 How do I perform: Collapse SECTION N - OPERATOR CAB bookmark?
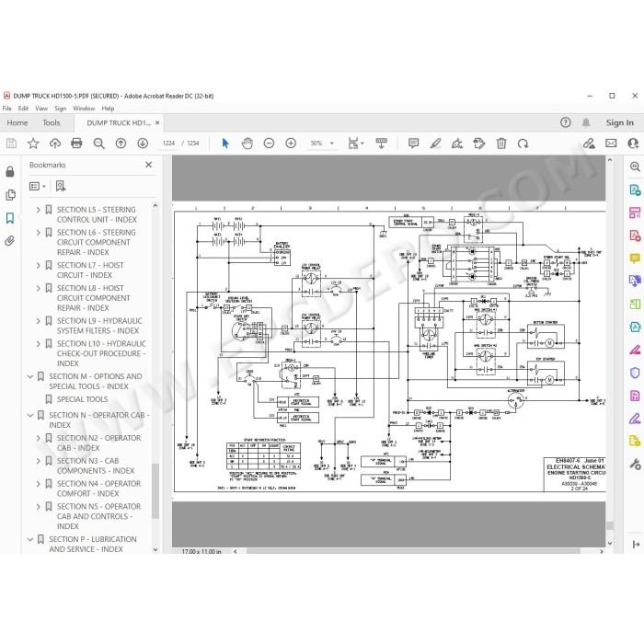coord(30,415)
